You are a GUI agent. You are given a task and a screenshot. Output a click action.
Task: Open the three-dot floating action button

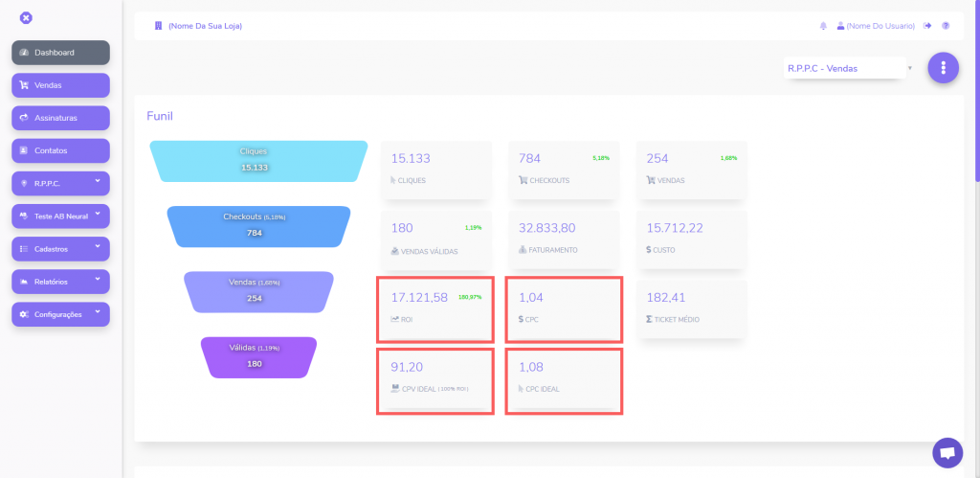point(944,68)
